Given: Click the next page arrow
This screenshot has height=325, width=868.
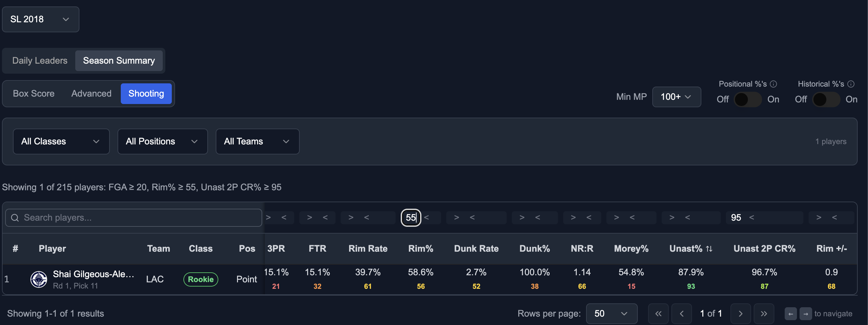Looking at the screenshot, I should point(740,314).
